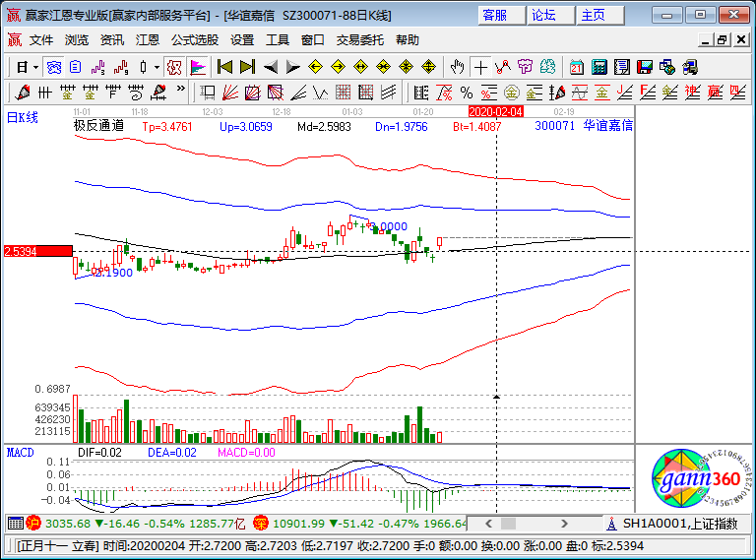Screen dimensions: 756x560
Task: Select the purple step chart 3 icon
Action: coord(98,67)
